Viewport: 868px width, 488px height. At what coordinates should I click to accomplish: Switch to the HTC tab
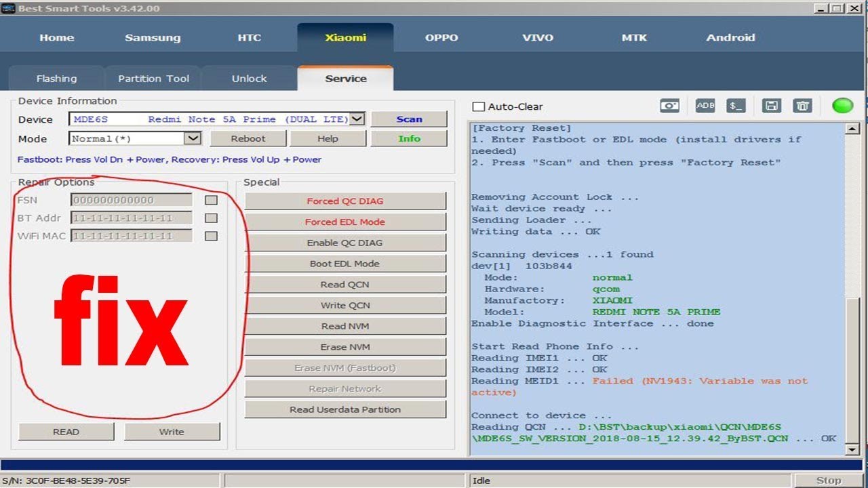click(249, 37)
